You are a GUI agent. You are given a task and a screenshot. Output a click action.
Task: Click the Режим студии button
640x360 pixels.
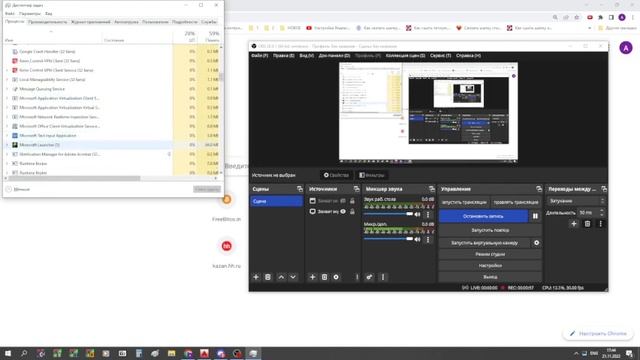click(490, 254)
